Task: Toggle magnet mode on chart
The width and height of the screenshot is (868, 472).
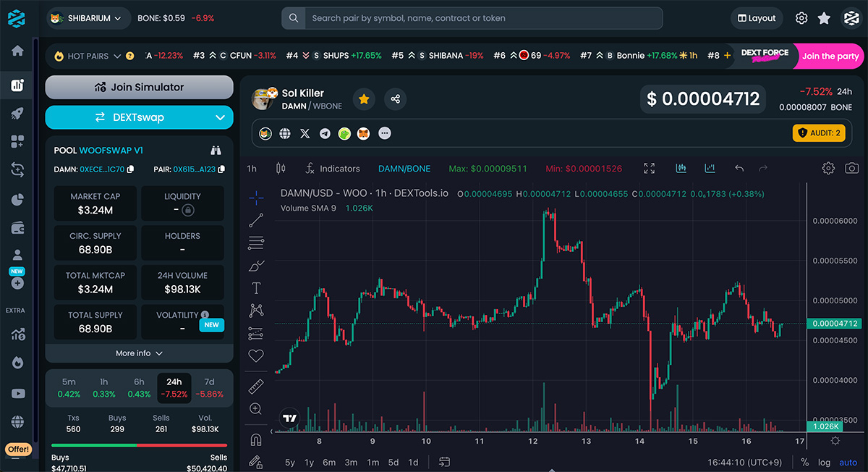Action: [x=256, y=439]
